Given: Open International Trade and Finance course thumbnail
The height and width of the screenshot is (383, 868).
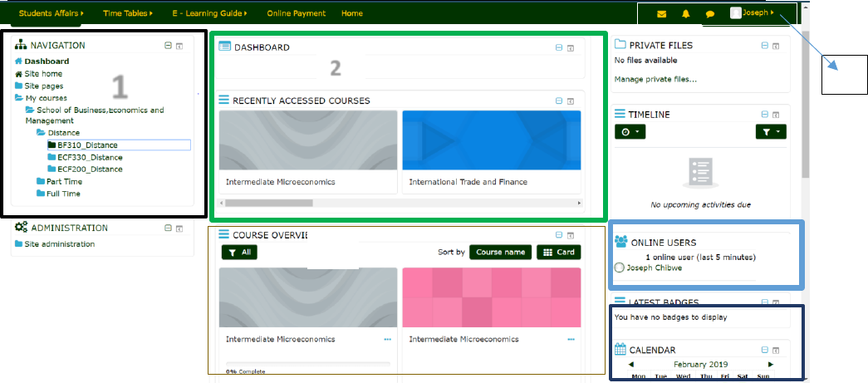Looking at the screenshot, I should click(x=492, y=140).
